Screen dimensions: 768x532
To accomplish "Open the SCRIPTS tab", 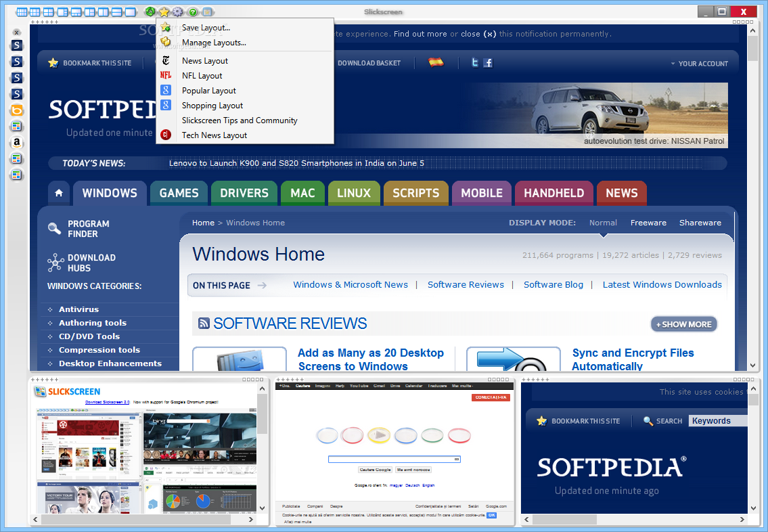I will [x=416, y=193].
